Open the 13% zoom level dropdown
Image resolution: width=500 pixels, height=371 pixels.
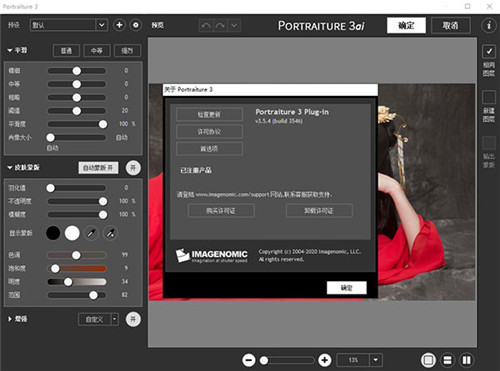point(376,360)
